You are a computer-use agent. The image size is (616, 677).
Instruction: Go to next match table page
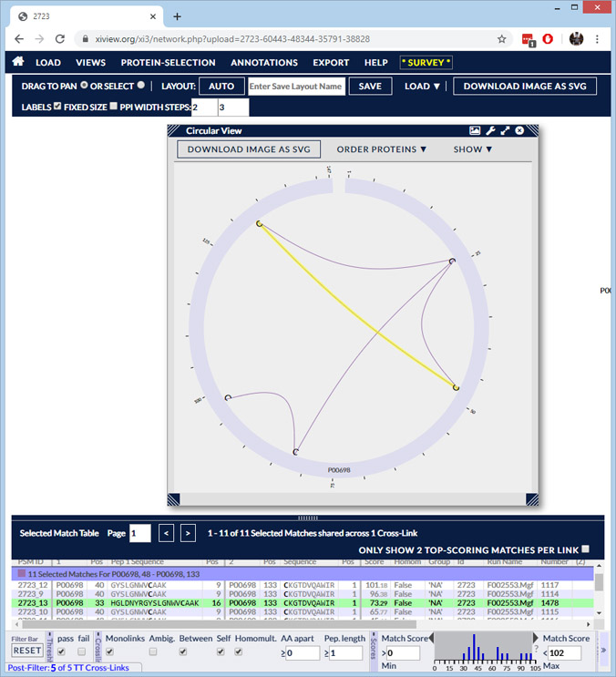click(x=188, y=533)
